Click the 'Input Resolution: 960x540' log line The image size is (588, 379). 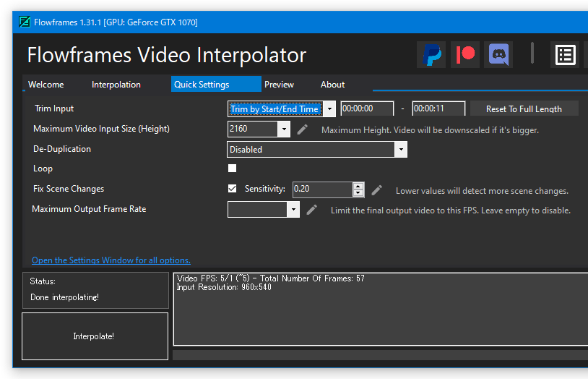[224, 287]
